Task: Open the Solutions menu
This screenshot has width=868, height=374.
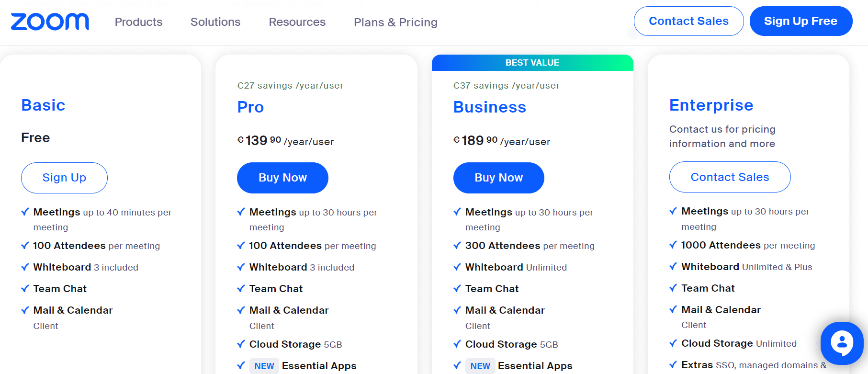Action: (x=215, y=22)
